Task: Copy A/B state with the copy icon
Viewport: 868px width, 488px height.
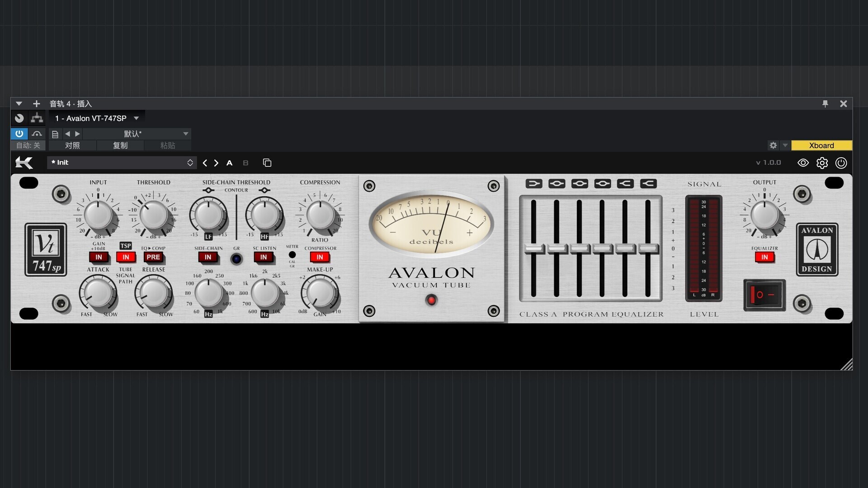Action: (267, 163)
